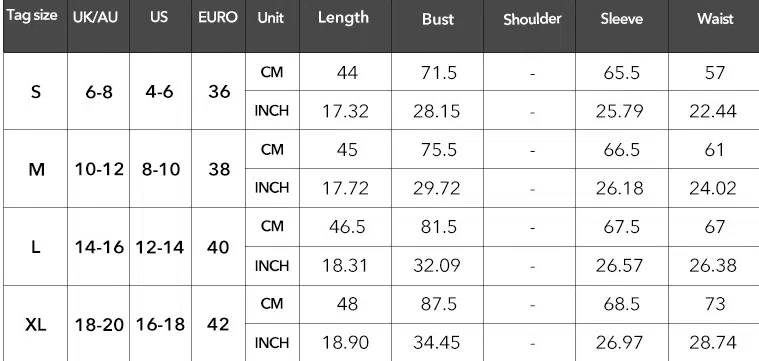Click the Tag size column header
Viewport: 759px width, 361px height.
(x=32, y=16)
